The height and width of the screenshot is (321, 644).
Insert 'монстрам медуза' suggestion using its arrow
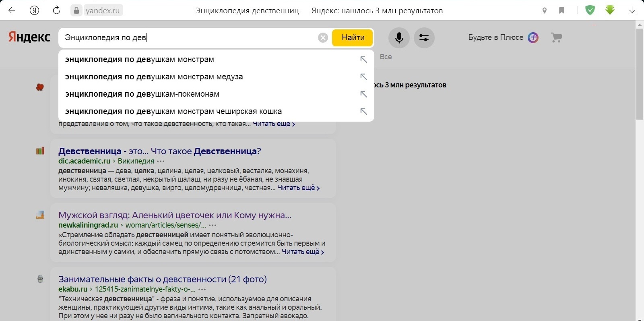click(x=363, y=77)
